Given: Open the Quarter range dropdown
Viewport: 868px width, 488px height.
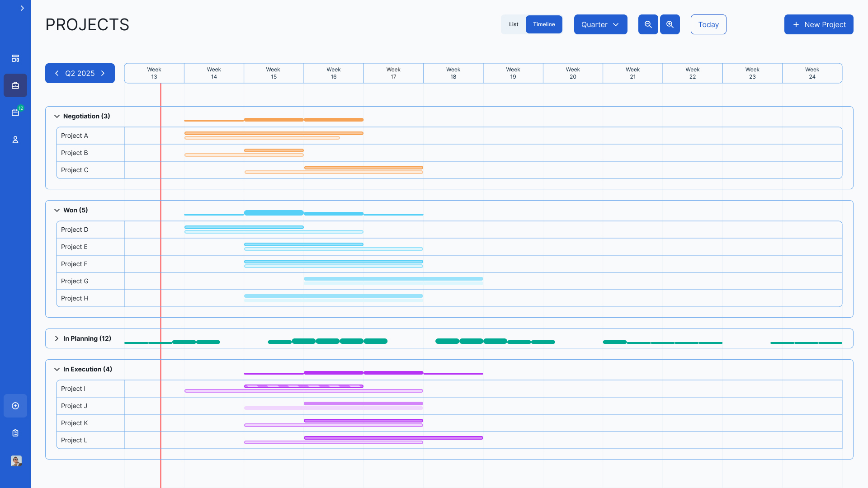Looking at the screenshot, I should 600,24.
